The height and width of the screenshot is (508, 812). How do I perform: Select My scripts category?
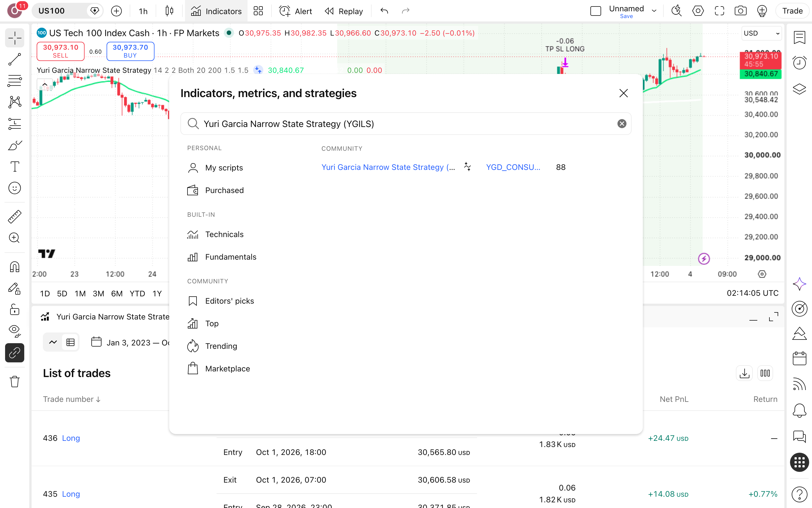215,168
